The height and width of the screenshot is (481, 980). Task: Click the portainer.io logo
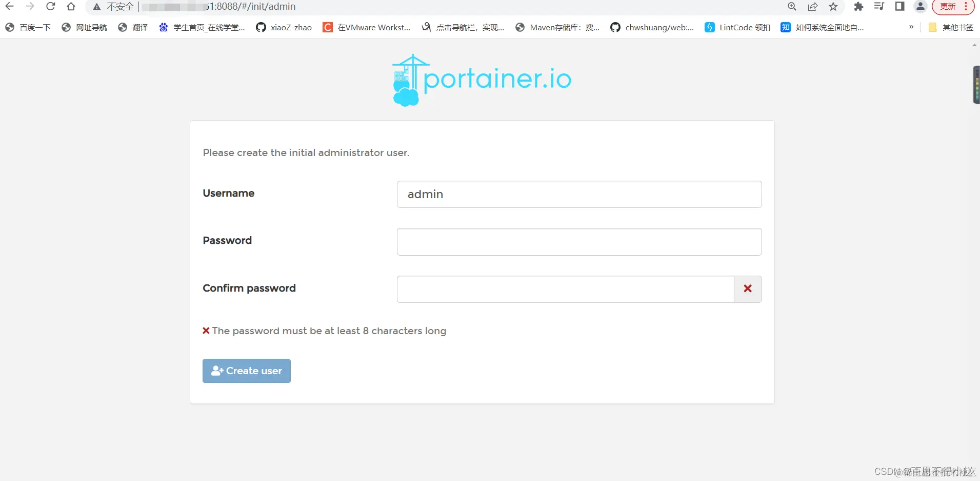[x=482, y=80]
